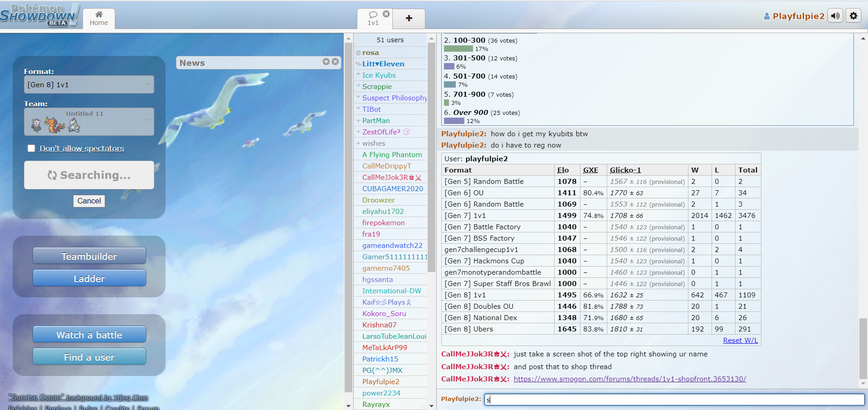Open the 1v1 room tab
868x410 pixels.
[373, 19]
